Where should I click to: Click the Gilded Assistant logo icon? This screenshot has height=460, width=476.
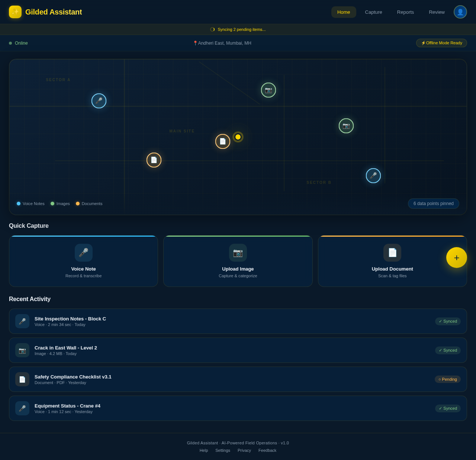15,12
